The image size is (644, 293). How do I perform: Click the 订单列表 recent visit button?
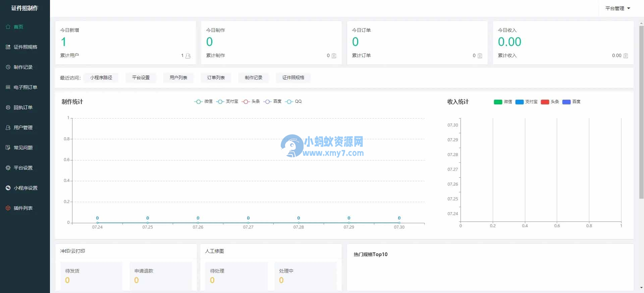click(216, 78)
